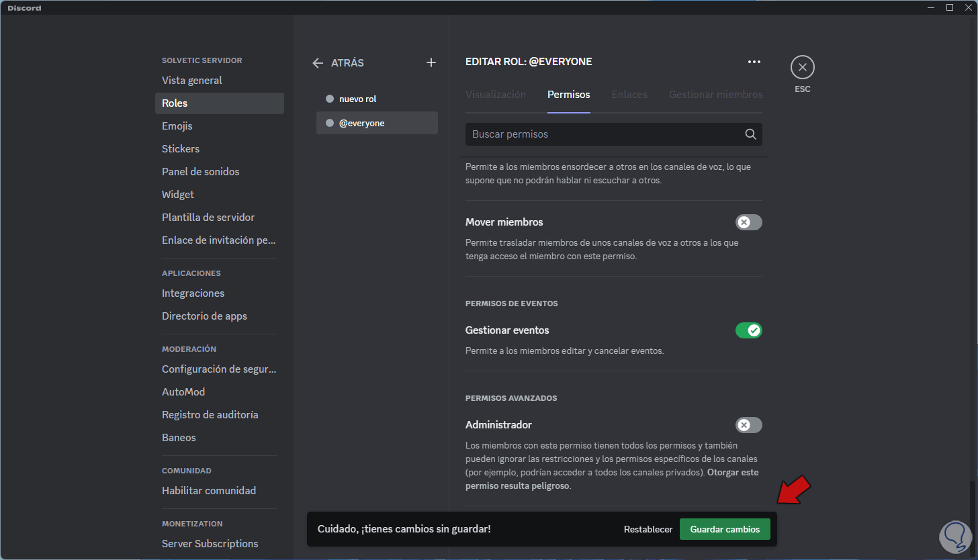The height and width of the screenshot is (560, 978).
Task: Disable the Gestionar eventos toggle
Action: 748,330
